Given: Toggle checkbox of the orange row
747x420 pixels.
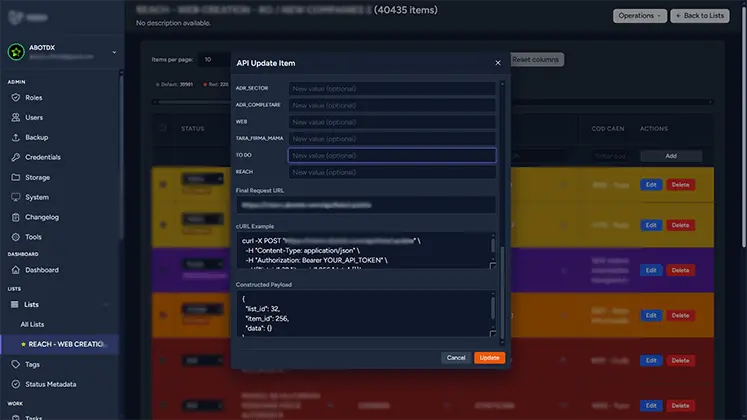Looking at the screenshot, I should 163,315.
